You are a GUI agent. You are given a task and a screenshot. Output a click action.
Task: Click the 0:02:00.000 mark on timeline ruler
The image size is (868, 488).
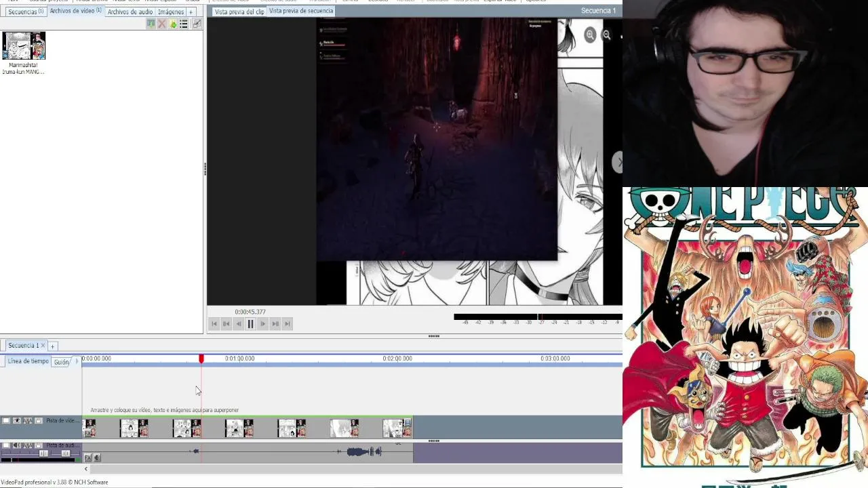[397, 359]
